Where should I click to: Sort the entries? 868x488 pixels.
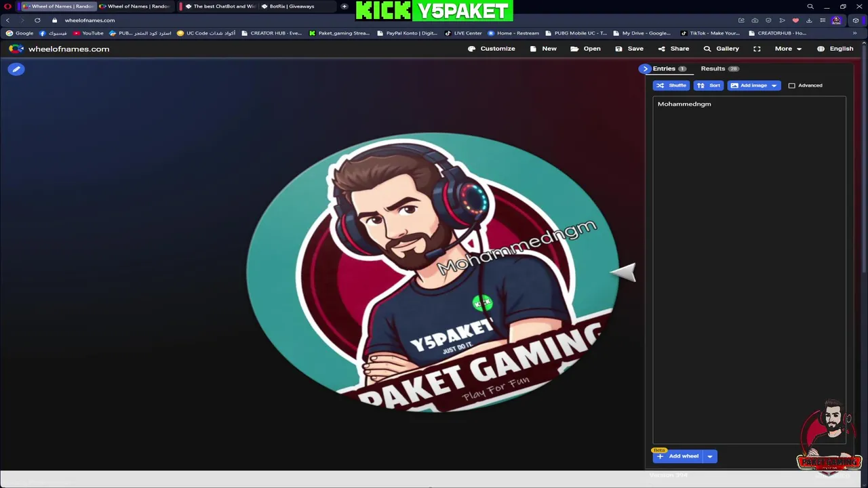[709, 85]
